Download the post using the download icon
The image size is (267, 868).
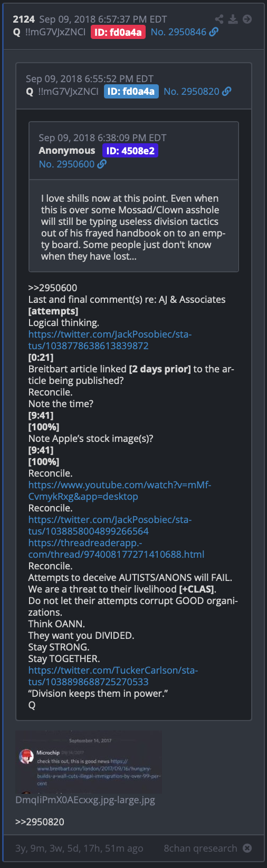pos(233,19)
